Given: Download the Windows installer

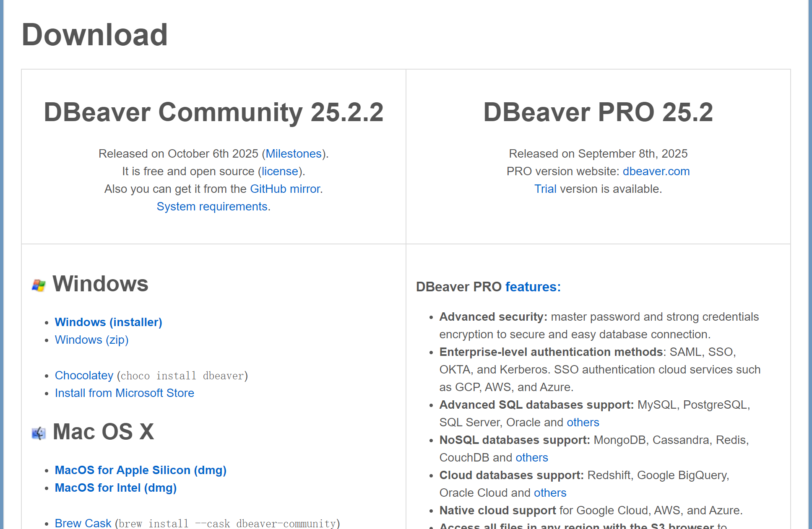Looking at the screenshot, I should point(108,322).
